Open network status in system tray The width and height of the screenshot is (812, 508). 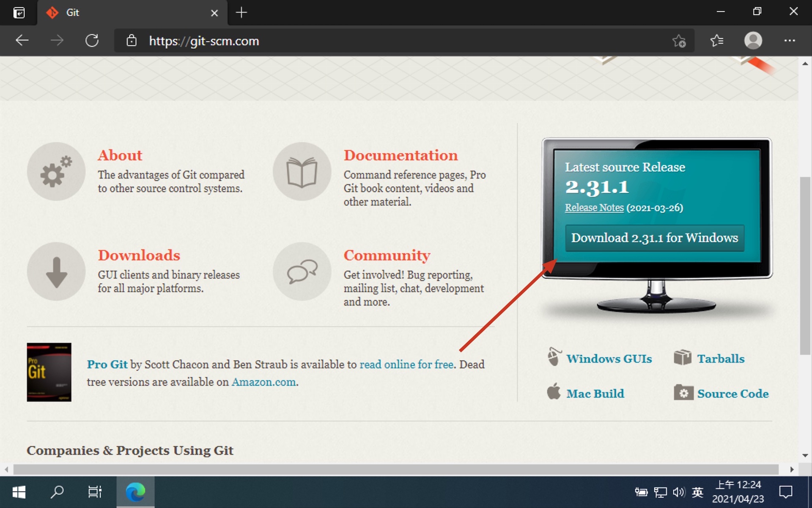[660, 492]
